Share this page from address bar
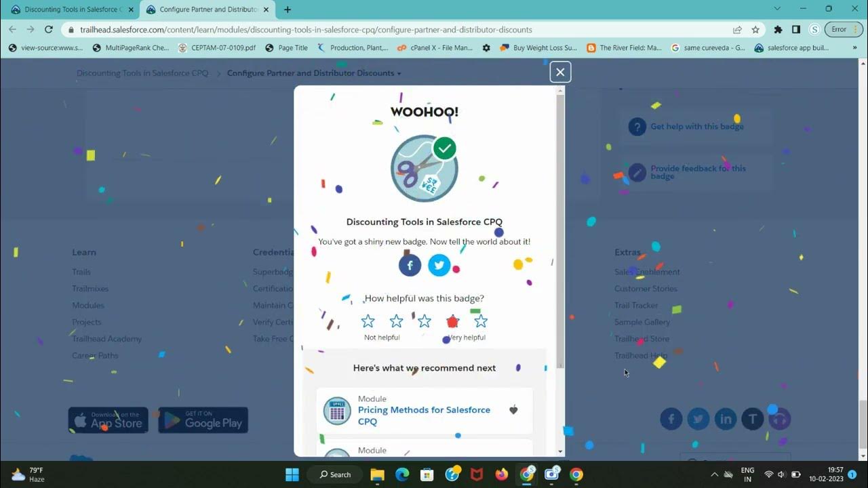Screen dimensions: 868x488 pyautogui.click(x=737, y=30)
